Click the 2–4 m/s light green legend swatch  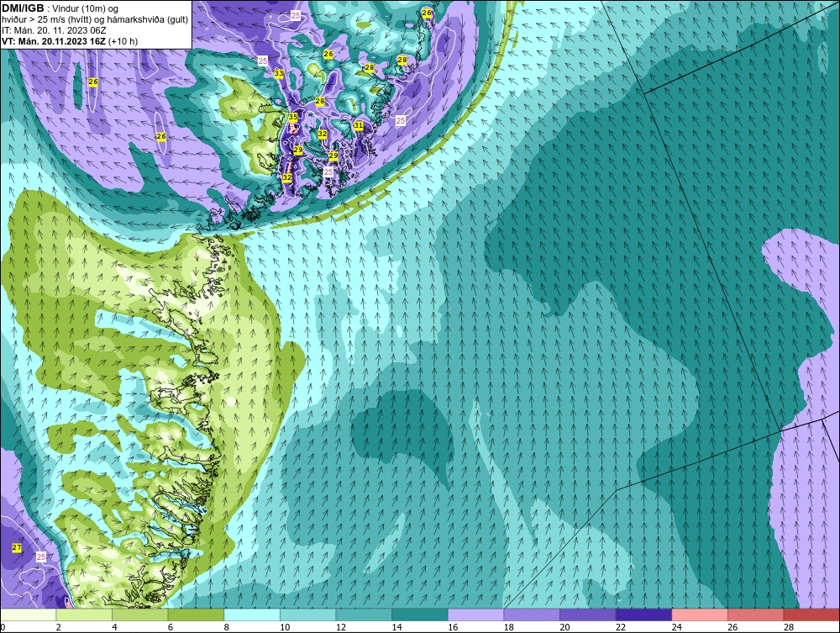(x=84, y=615)
